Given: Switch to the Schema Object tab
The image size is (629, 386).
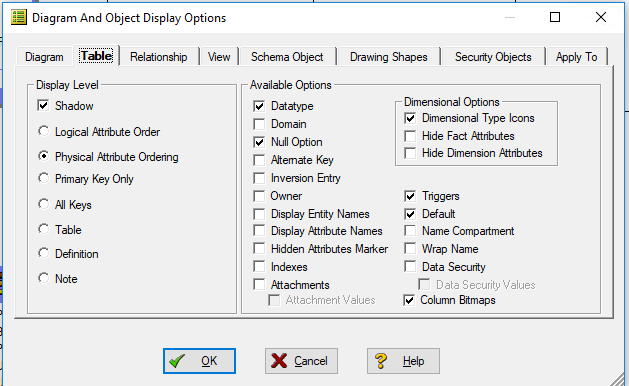Looking at the screenshot, I should [287, 57].
